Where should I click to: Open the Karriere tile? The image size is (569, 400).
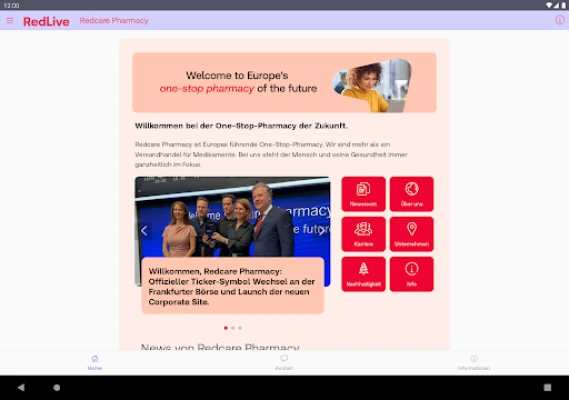pyautogui.click(x=363, y=234)
